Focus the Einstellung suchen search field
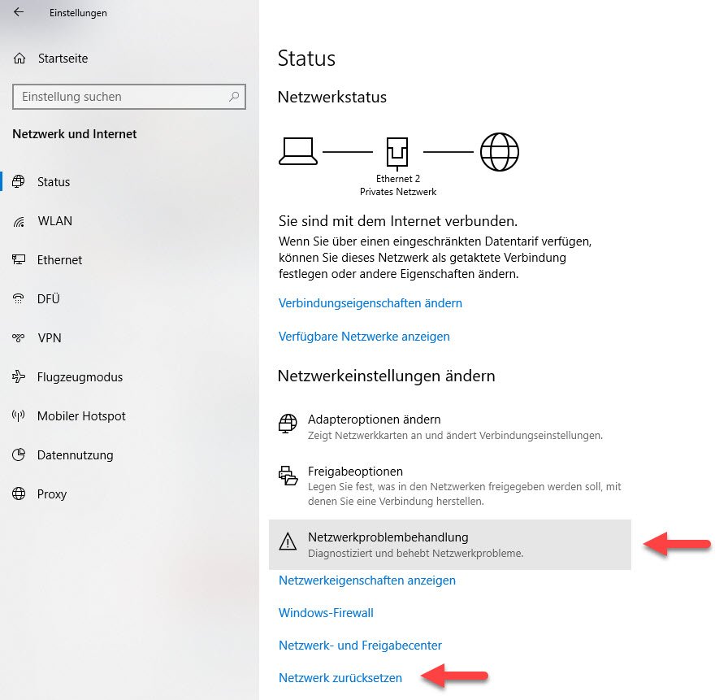 coord(129,97)
